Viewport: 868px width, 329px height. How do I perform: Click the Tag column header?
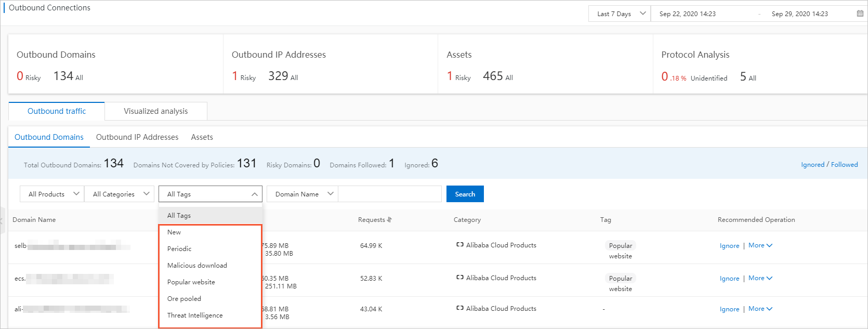coord(606,220)
